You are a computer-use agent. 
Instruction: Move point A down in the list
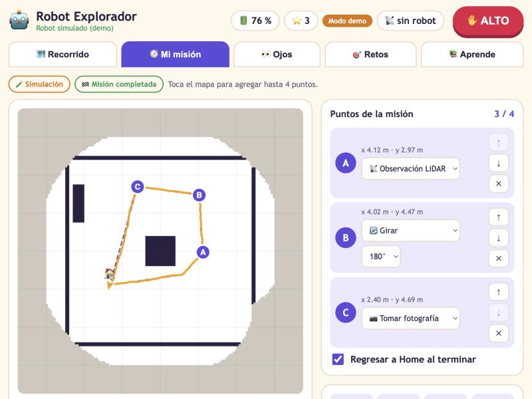pos(498,163)
